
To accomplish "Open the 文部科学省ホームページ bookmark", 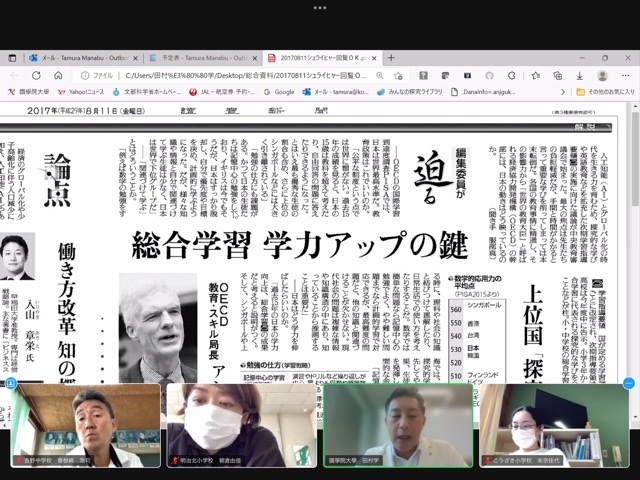I will (147, 92).
